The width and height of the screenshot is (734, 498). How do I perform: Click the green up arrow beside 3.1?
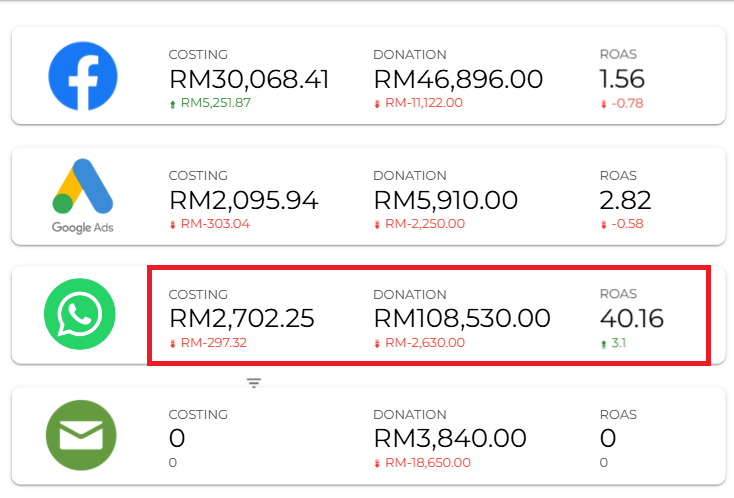click(x=603, y=344)
